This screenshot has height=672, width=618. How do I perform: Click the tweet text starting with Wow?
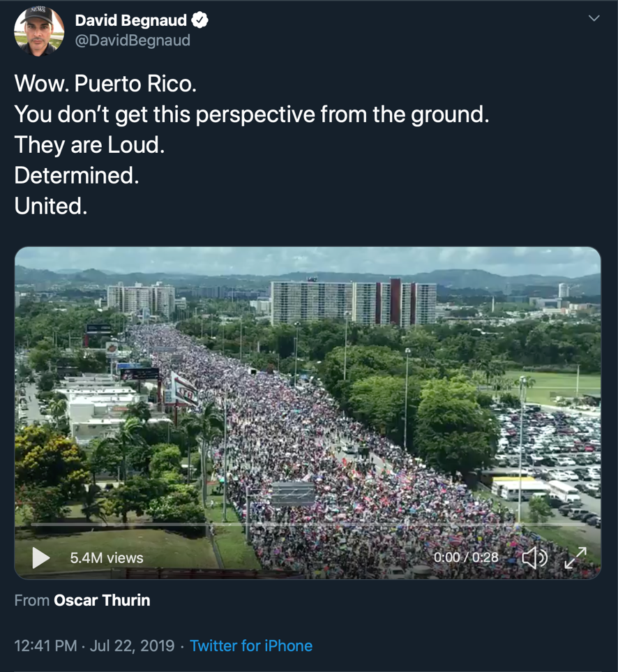coord(251,145)
